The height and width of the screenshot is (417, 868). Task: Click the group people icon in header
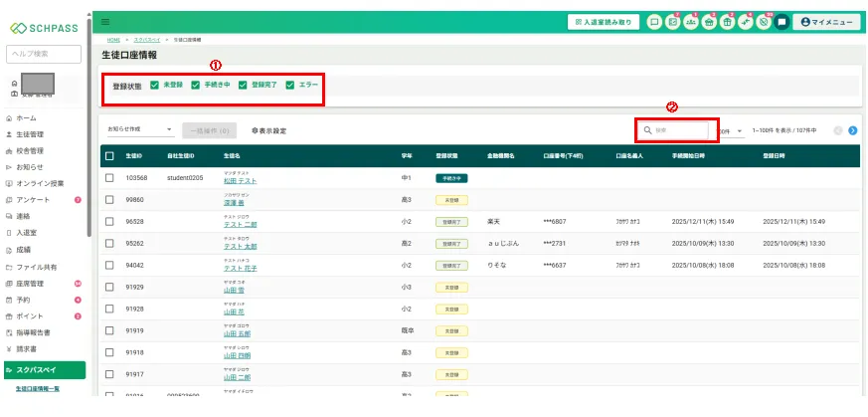coord(690,21)
